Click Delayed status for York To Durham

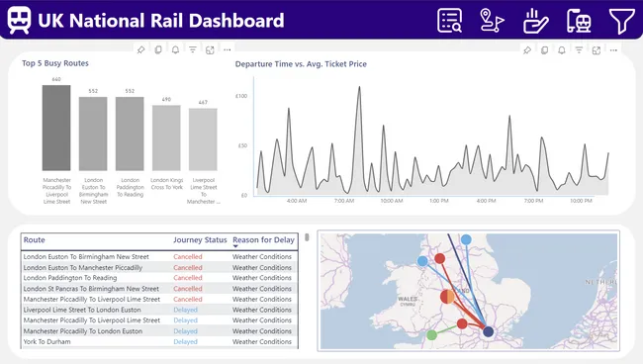click(x=185, y=342)
